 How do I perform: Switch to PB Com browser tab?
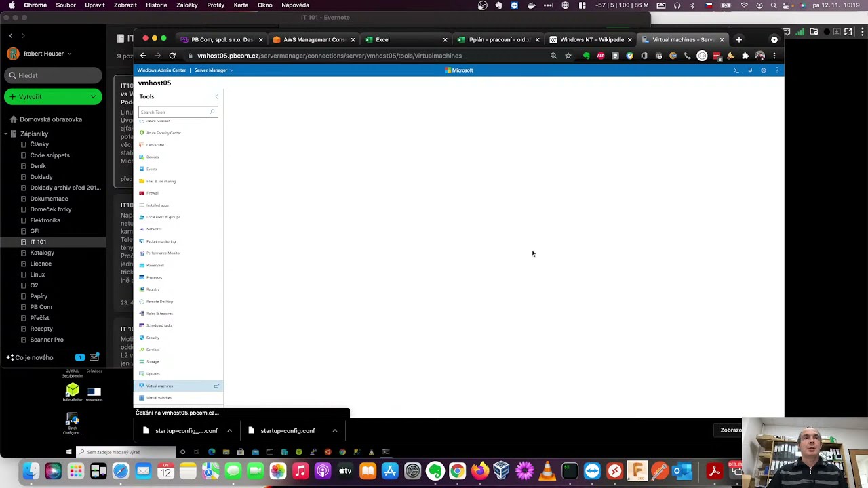(222, 40)
